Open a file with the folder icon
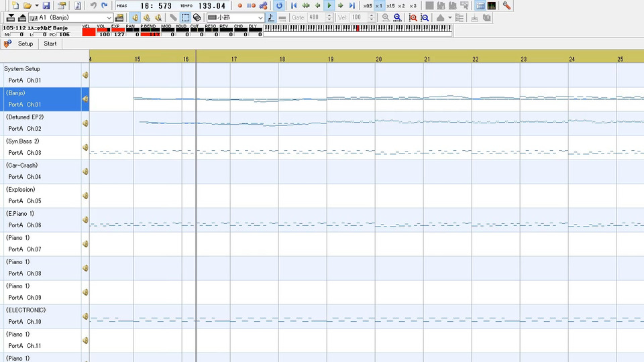This screenshot has width=644, height=362. tap(27, 6)
